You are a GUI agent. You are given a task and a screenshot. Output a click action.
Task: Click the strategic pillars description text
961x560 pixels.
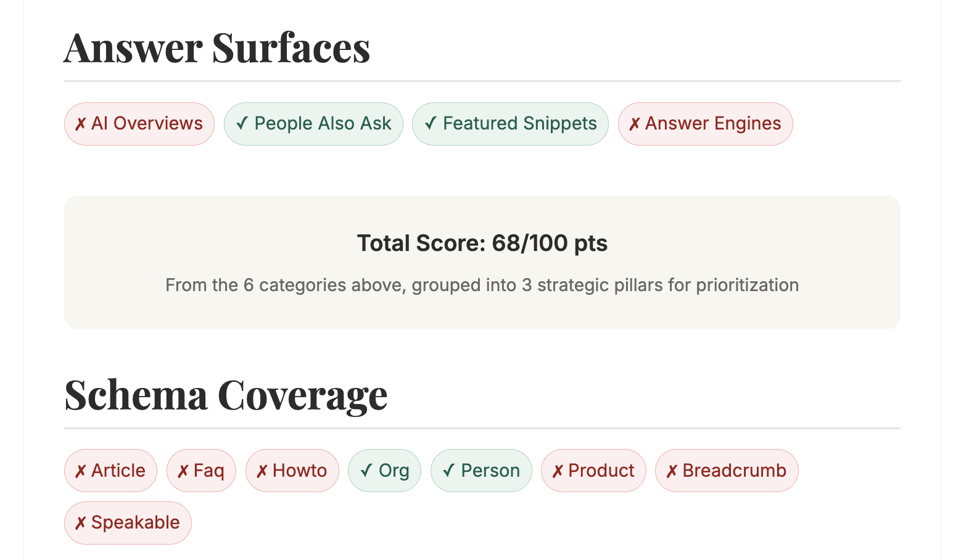coord(482,285)
